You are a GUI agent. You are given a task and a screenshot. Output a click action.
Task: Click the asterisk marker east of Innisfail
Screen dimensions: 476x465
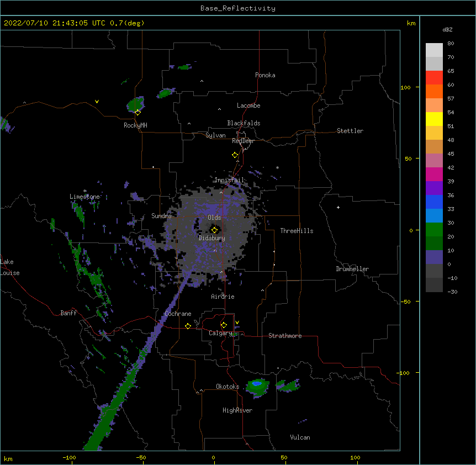click(x=277, y=167)
